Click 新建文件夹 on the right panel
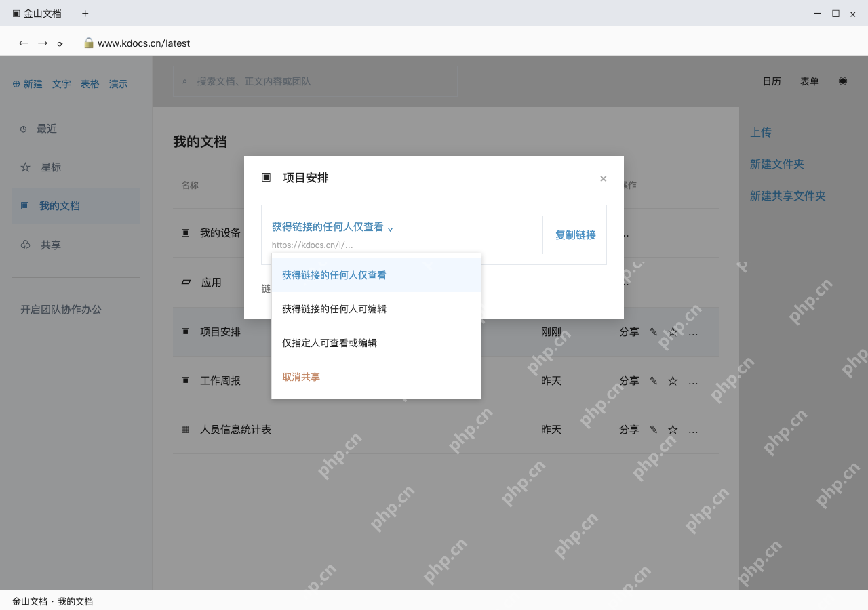The width and height of the screenshot is (868, 610). click(x=777, y=164)
